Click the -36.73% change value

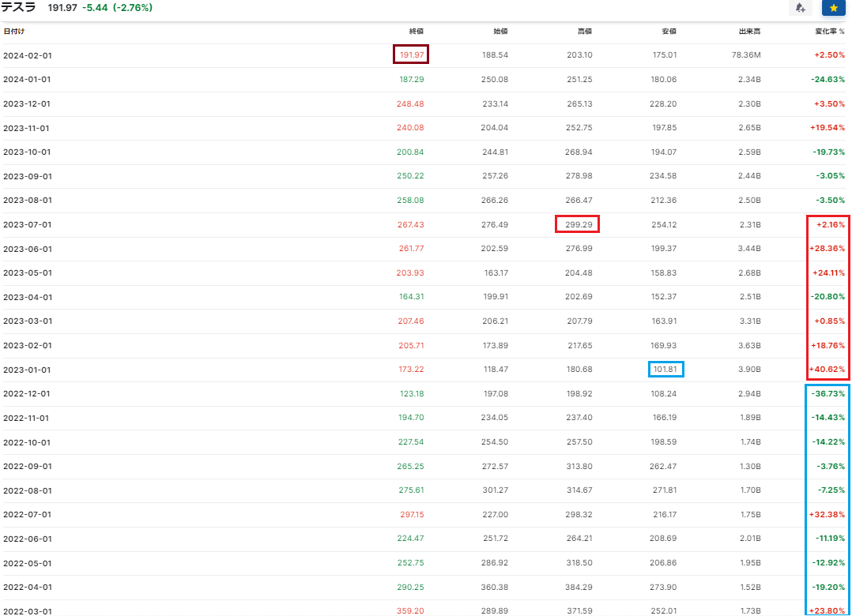click(x=828, y=394)
